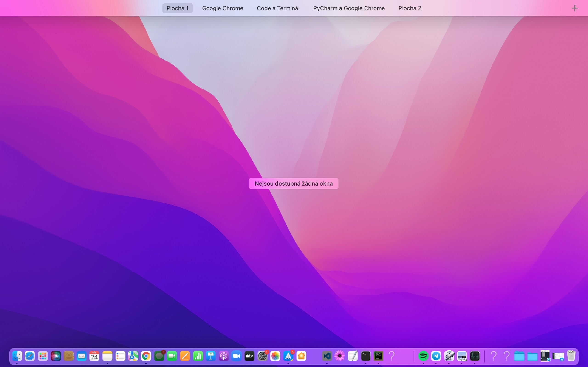Switch to Google Chrome space
Screen dimensions: 588x367
(x=223, y=8)
